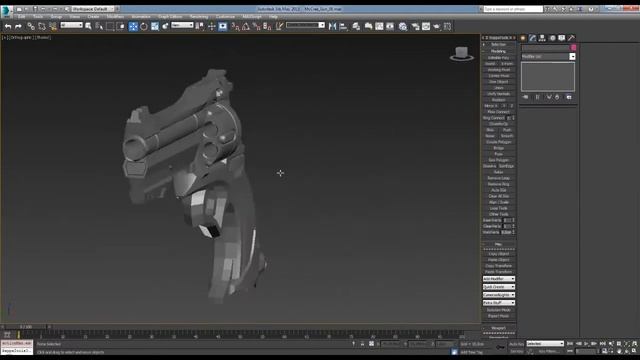Toggle the Percent Snap button
The width and height of the screenshot is (640, 360).
(257, 27)
